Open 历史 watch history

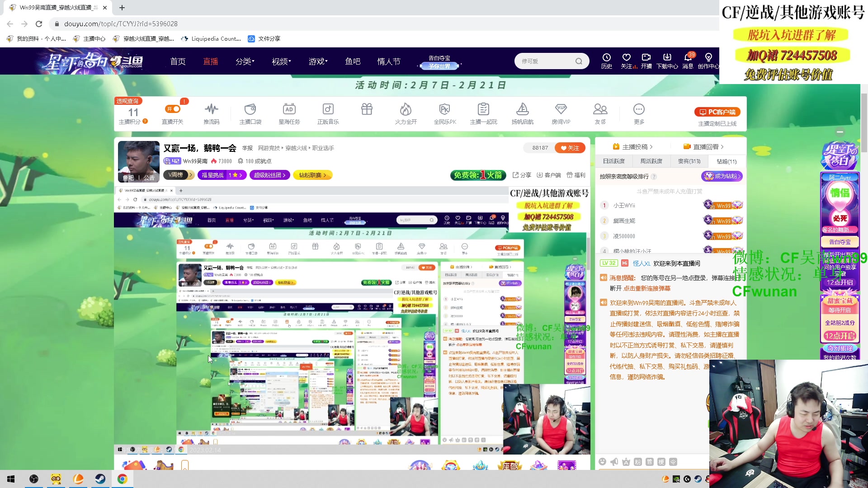(606, 61)
